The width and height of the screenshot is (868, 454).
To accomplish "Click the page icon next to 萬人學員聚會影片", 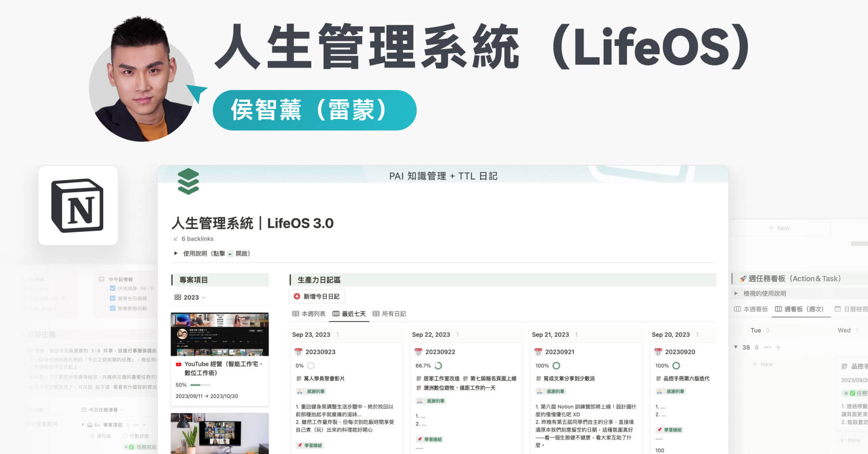I will tap(299, 379).
